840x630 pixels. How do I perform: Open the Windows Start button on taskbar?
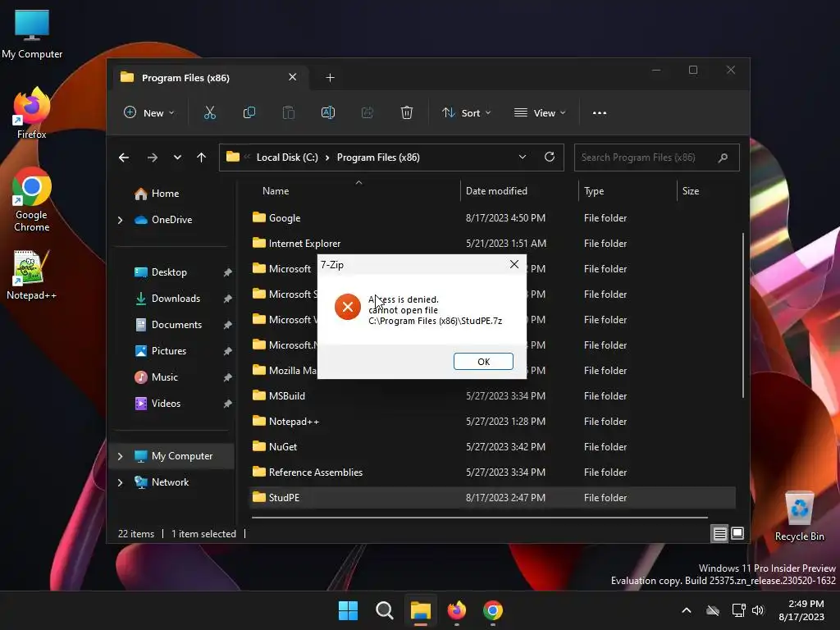coord(348,610)
